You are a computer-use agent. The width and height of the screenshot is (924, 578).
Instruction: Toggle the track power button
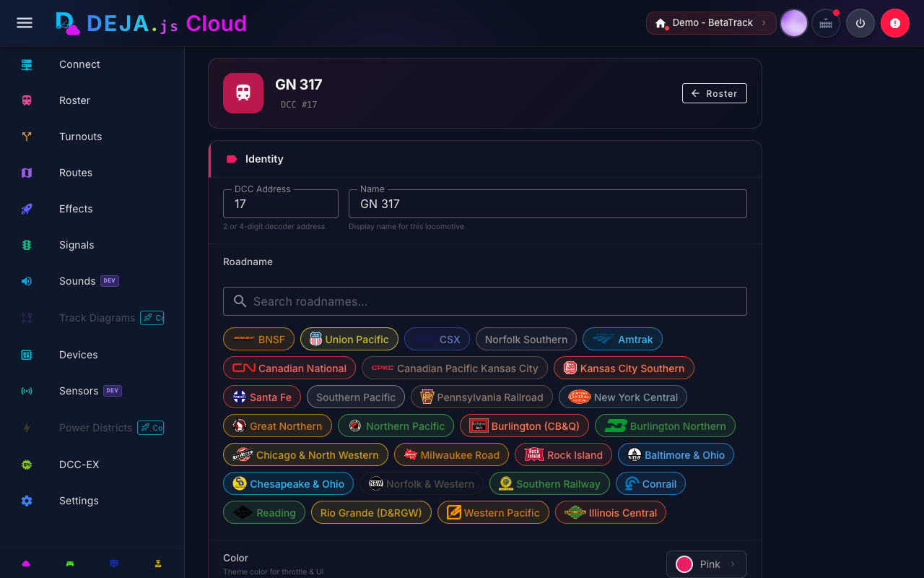pyautogui.click(x=860, y=23)
